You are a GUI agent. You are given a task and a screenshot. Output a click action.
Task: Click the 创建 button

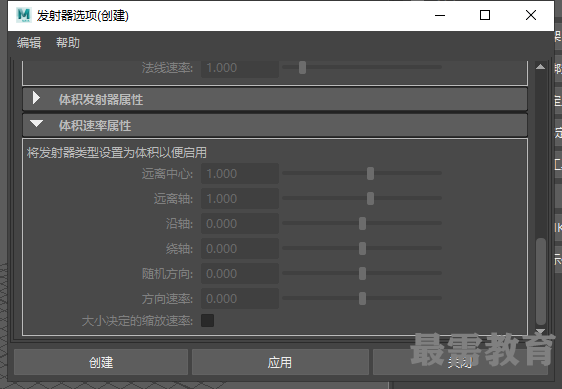pyautogui.click(x=101, y=362)
